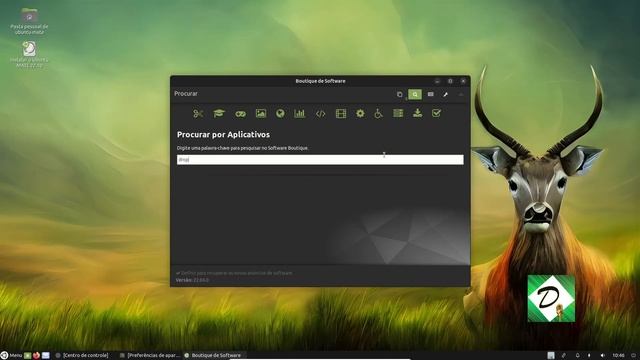This screenshot has height=360, width=640.
Task: Open the Graphics picture category
Action: pos(261,113)
